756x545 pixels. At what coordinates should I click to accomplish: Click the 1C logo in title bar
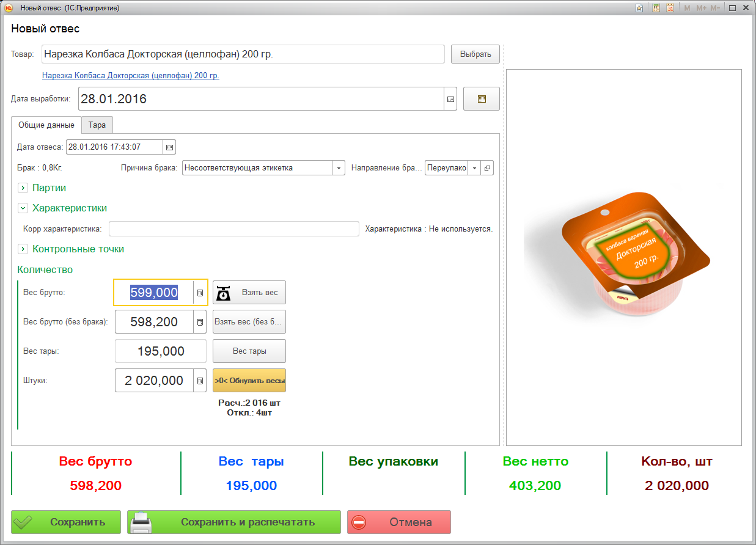pyautogui.click(x=9, y=8)
